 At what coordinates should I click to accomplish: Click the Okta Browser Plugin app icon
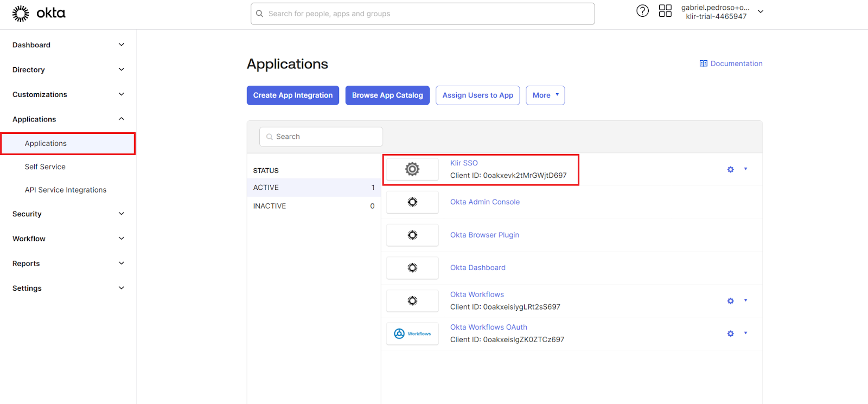(412, 235)
